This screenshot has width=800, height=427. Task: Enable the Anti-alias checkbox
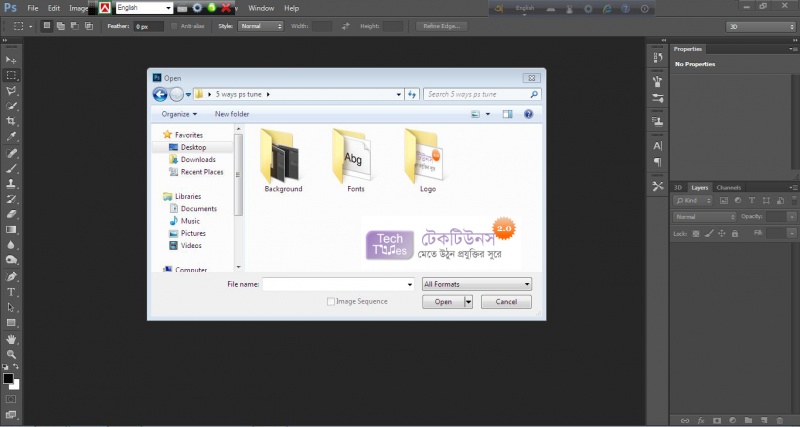(174, 26)
